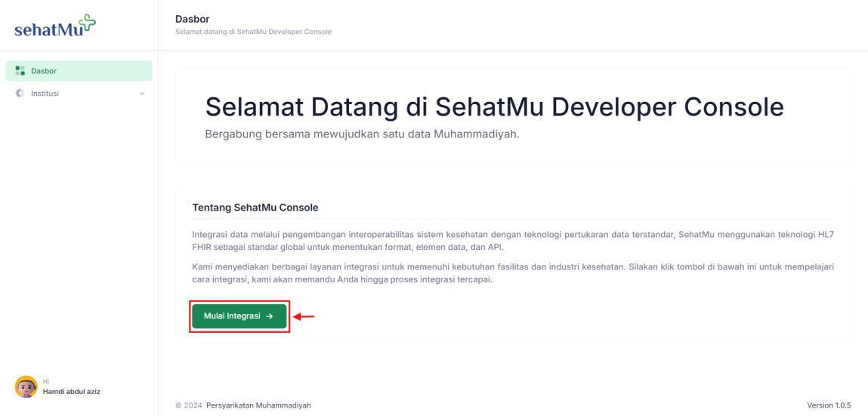
Task: Click the user avatar picture
Action: click(x=26, y=387)
